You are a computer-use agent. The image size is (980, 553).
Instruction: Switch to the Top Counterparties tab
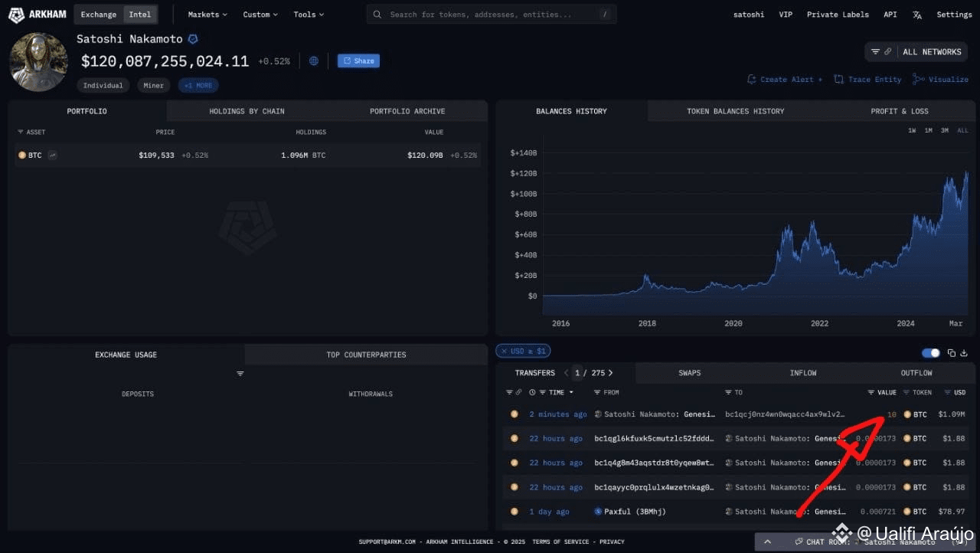coord(366,355)
